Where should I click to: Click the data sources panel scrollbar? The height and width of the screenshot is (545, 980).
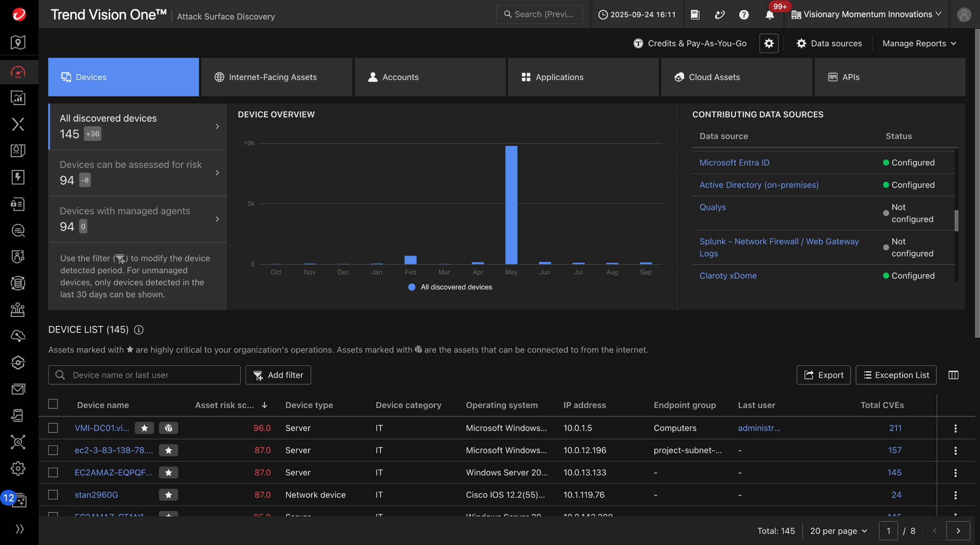956,220
